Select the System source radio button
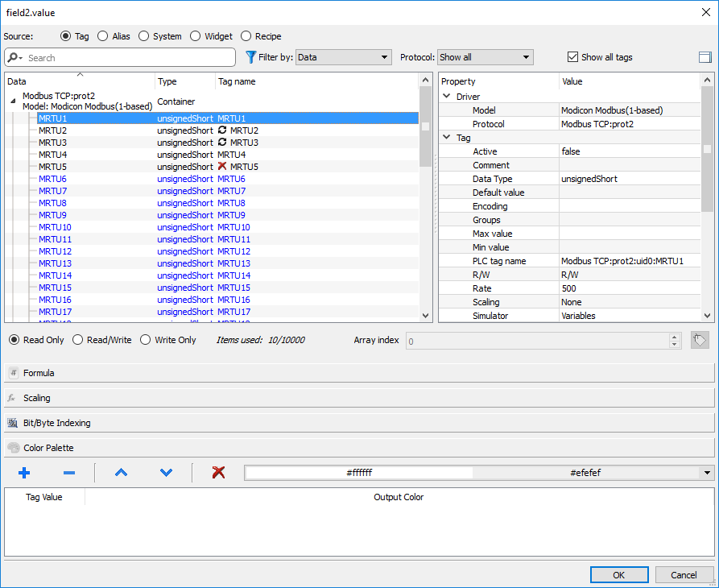Image resolution: width=719 pixels, height=588 pixels. click(143, 36)
